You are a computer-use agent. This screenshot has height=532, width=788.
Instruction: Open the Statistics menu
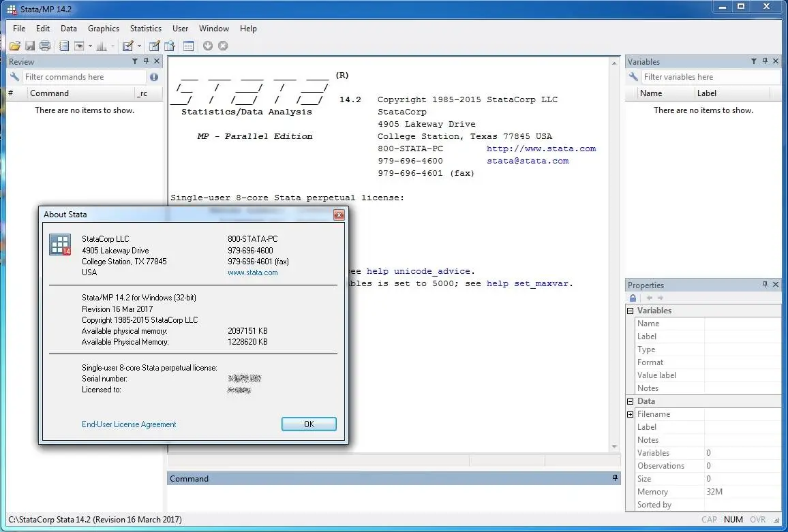[146, 29]
